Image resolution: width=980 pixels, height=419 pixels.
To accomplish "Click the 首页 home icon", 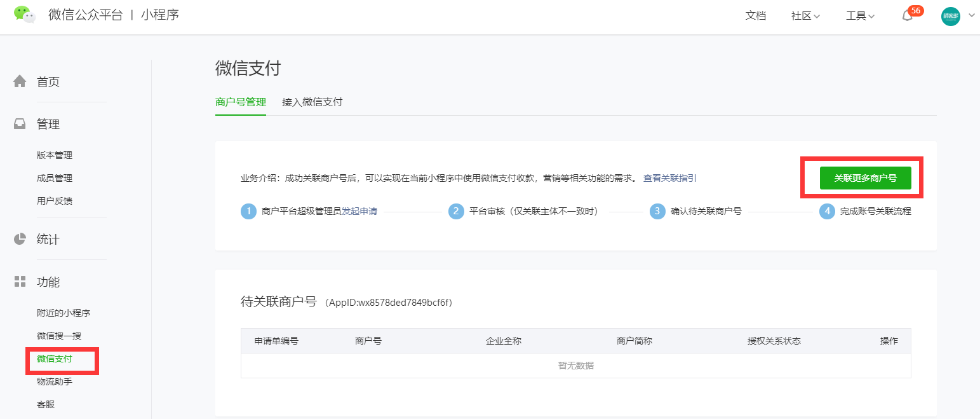I will point(20,81).
